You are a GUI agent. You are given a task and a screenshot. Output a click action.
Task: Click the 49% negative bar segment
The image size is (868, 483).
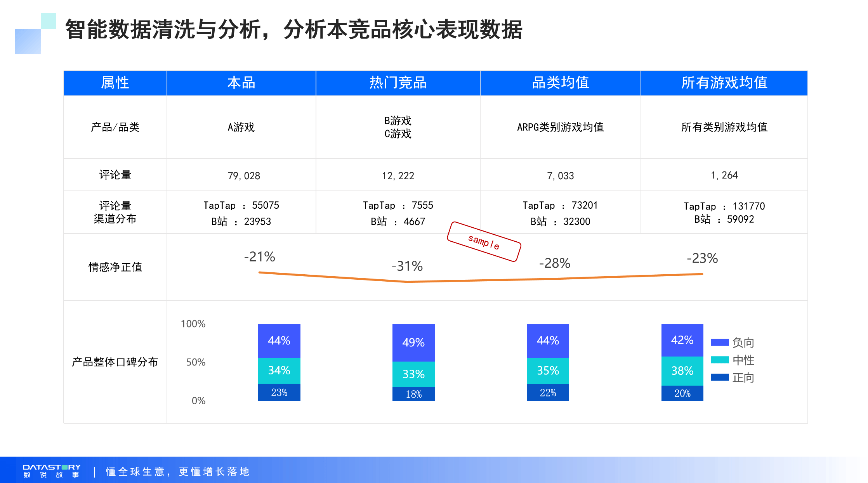coord(413,342)
